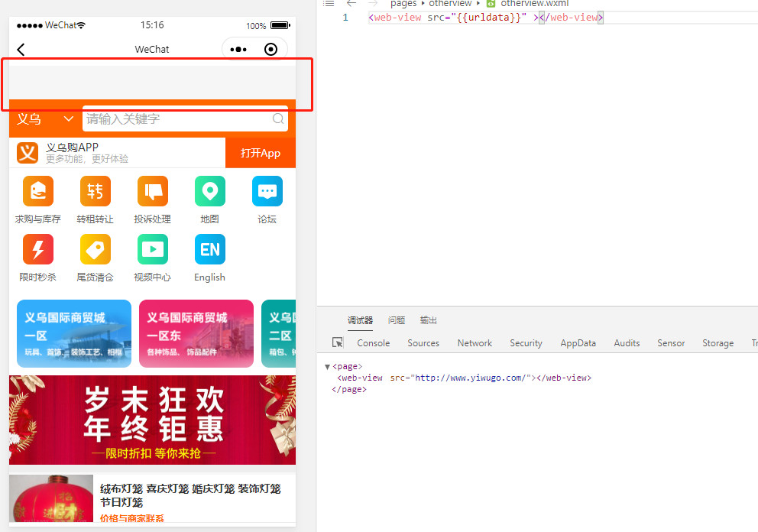The image size is (758, 532).
Task: Open the Sensor tab
Action: (671, 343)
